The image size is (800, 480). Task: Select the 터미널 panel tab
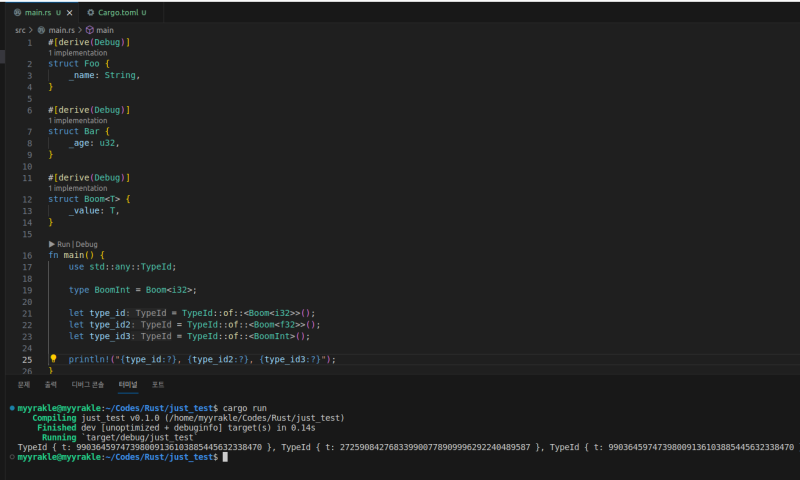pyautogui.click(x=128, y=385)
